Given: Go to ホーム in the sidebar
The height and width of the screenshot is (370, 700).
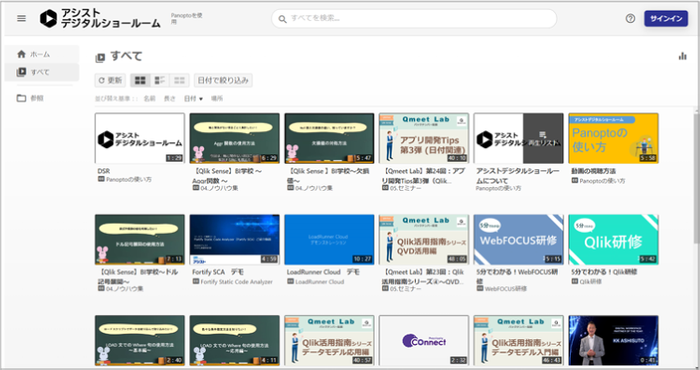Looking at the screenshot, I should (42, 54).
